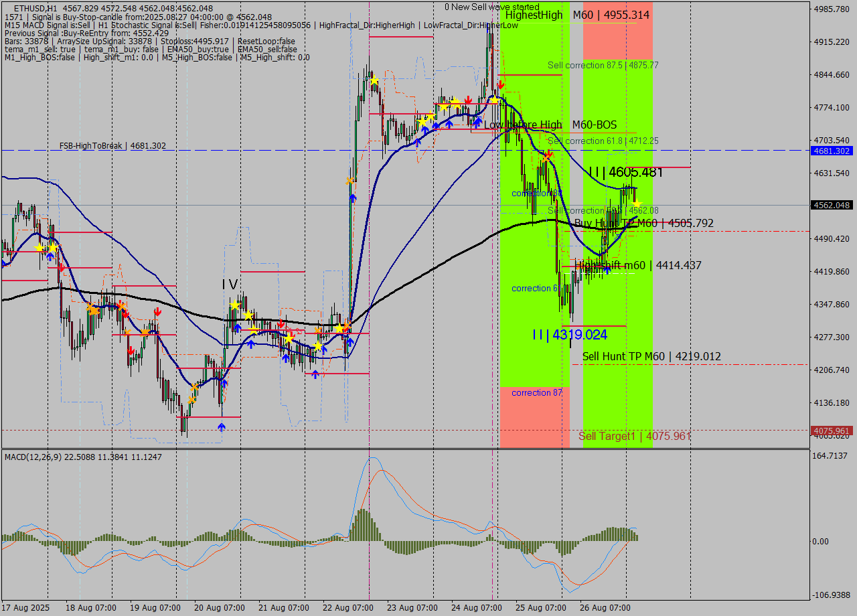The height and width of the screenshot is (616, 857).
Task: Click the orange star on the 22 Aug rally candle
Action: [349, 181]
